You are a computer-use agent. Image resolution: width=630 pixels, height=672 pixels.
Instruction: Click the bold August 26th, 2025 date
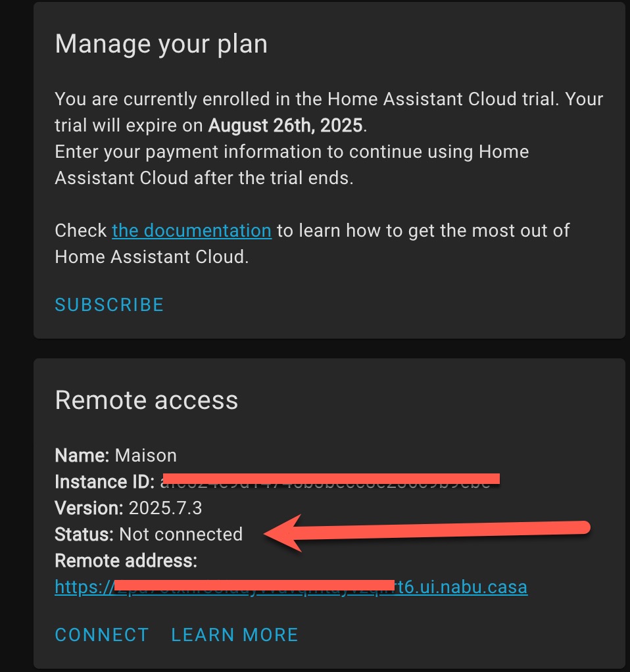coord(285,125)
